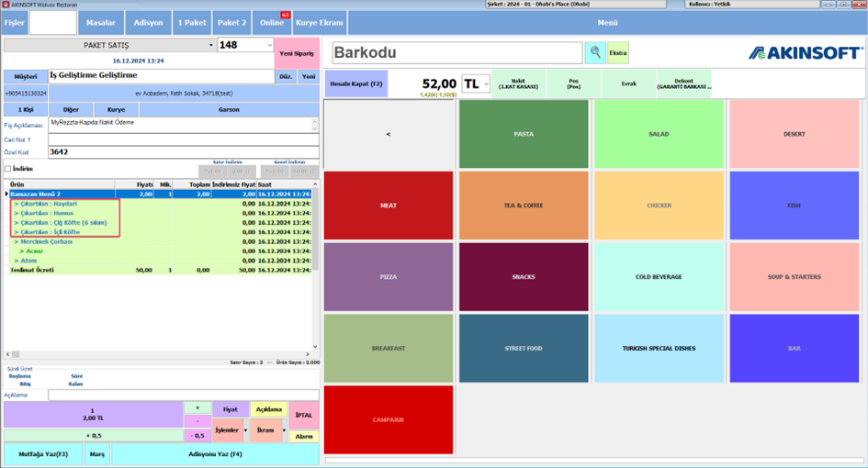Expand the İşlemler dropdown arrow
This screenshot has height=468, width=868.
[x=245, y=430]
